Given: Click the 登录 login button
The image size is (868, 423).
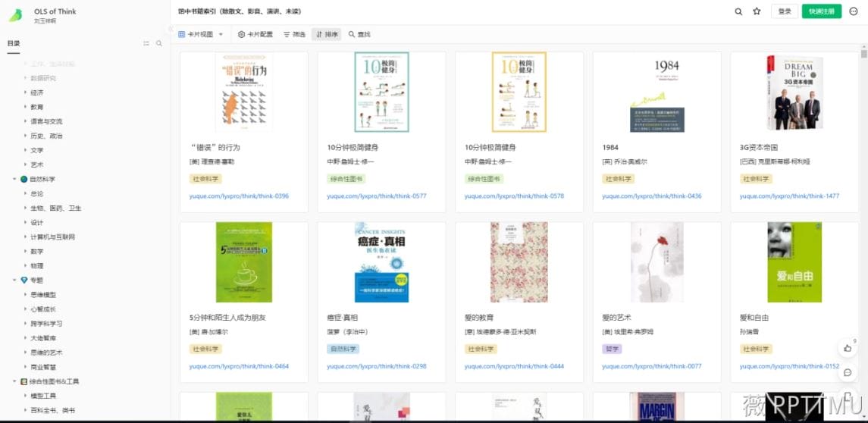Looking at the screenshot, I should pos(785,11).
